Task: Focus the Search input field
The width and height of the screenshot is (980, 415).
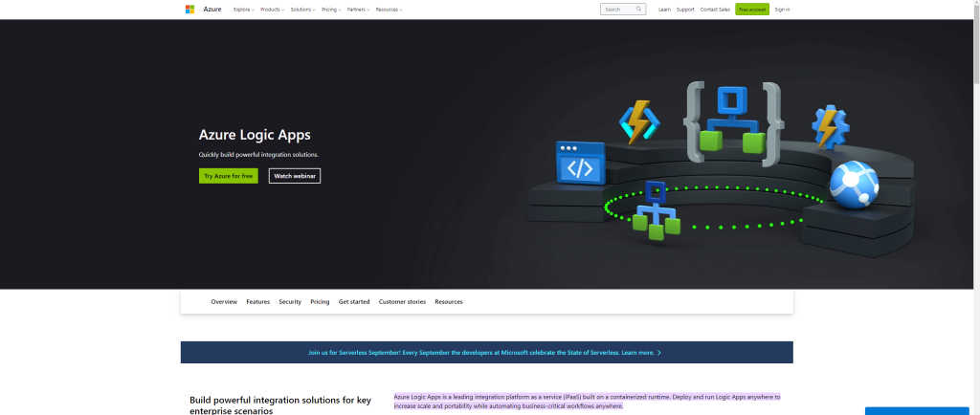Action: click(x=623, y=10)
